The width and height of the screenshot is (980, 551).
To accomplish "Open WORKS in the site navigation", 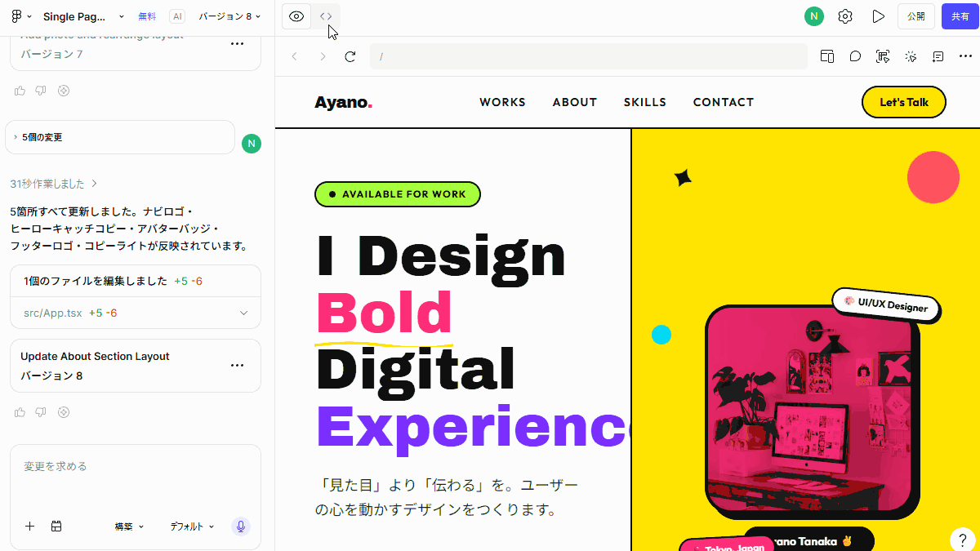I will [502, 102].
